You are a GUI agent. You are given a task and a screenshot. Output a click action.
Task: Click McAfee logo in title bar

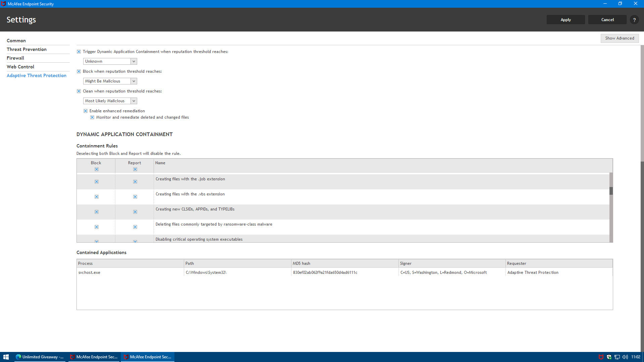[3, 4]
